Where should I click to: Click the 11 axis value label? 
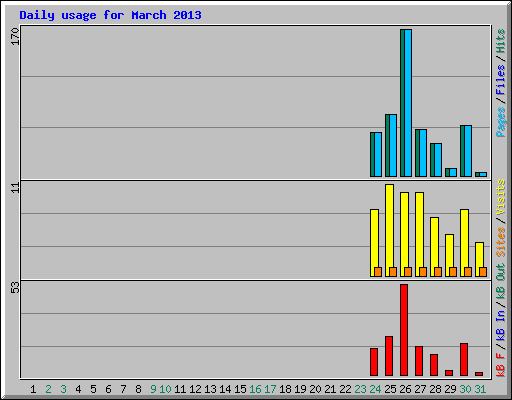click(x=15, y=188)
